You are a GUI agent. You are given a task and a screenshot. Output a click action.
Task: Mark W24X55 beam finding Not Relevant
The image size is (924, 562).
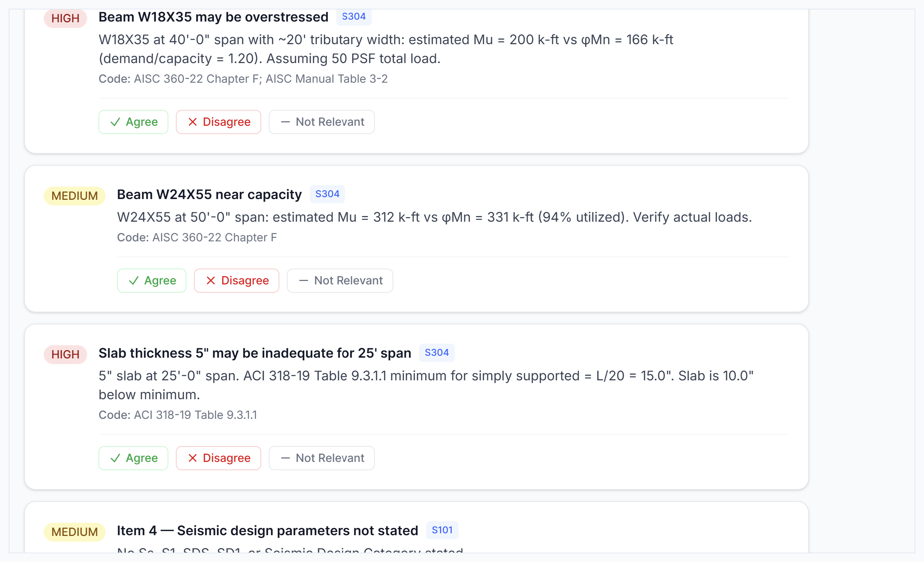[x=340, y=281]
